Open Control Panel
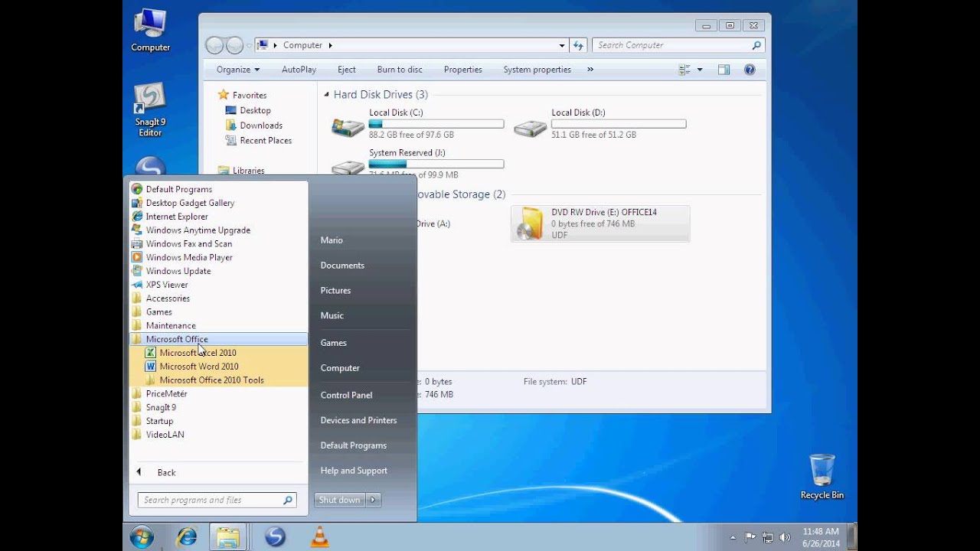 [346, 396]
